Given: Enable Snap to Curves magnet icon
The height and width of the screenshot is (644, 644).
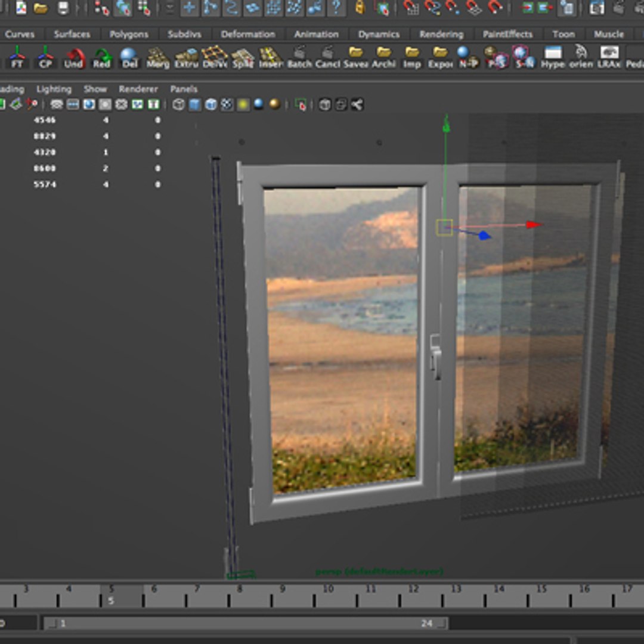Looking at the screenshot, I should (432, 8).
